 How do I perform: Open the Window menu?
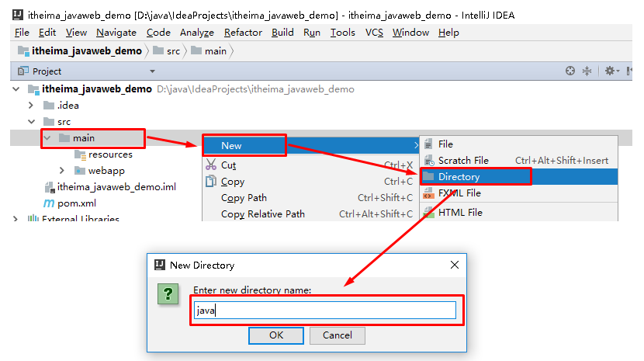410,33
